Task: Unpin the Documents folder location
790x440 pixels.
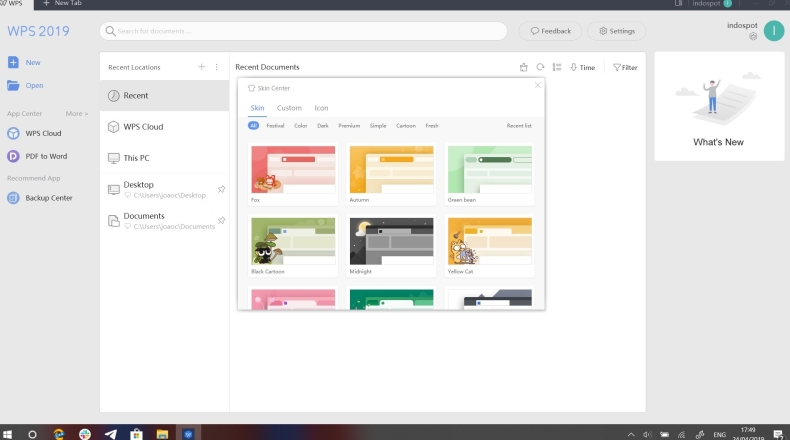Action: 221,220
